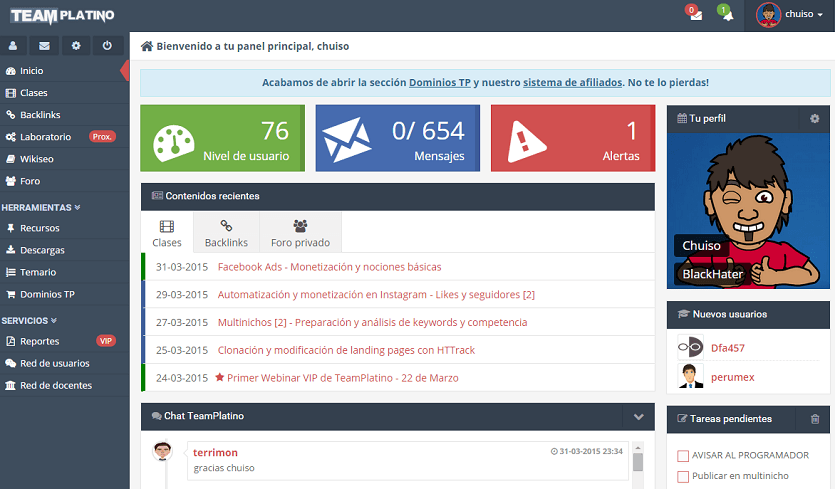
Task: Click the gauge icon on Nivel de usuario card
Action: coord(174,143)
